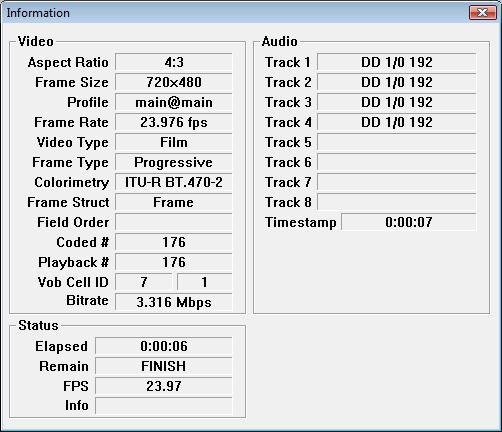Click the Frame Rate 23.976 fps field
This screenshot has height=432, width=502.
pos(174,122)
